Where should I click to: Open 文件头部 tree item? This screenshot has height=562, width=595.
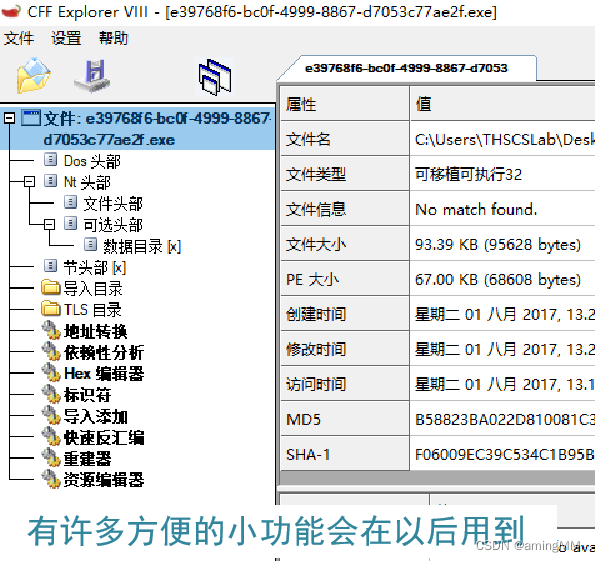point(113,203)
